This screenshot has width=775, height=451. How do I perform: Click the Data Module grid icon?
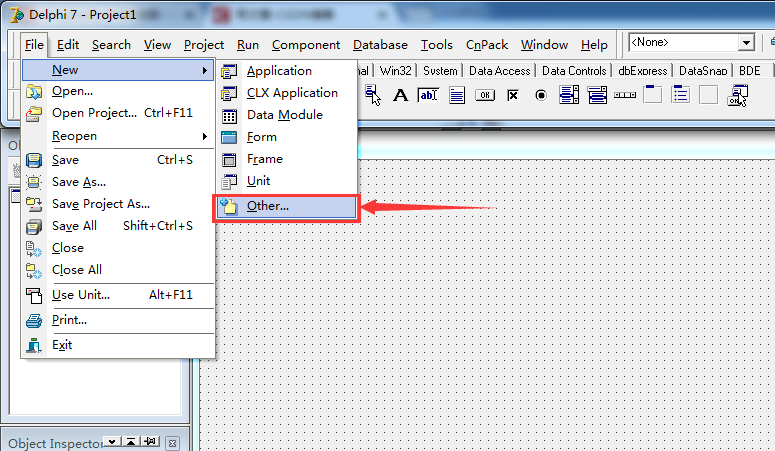coord(229,116)
